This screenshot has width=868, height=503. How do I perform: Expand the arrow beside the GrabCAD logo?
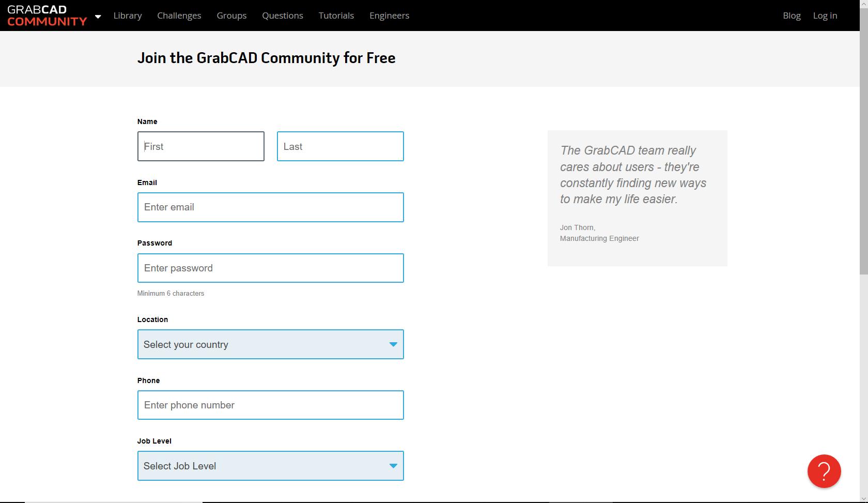click(x=98, y=16)
